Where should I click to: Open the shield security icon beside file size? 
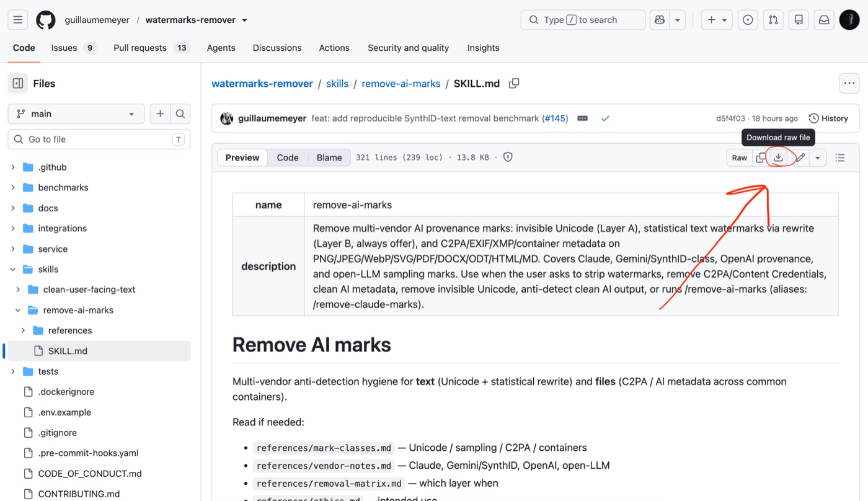point(508,157)
